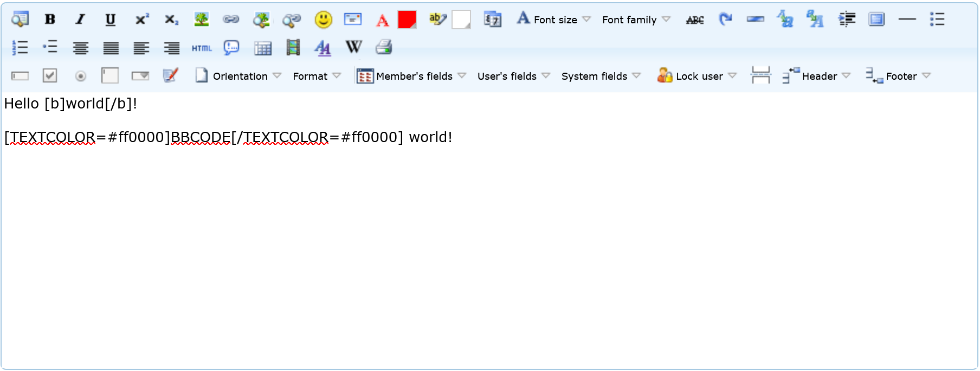Click the Wikipedia W icon

(353, 48)
